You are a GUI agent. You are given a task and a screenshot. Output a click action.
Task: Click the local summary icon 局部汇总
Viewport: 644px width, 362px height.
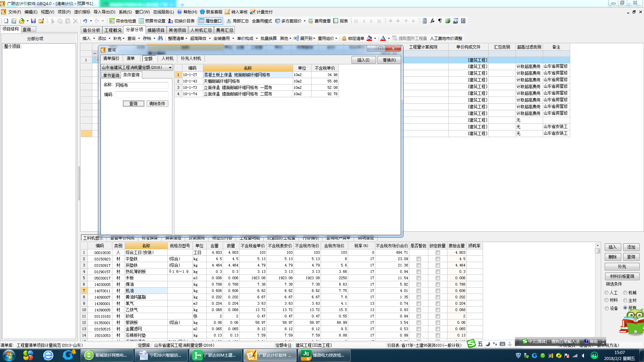229,21
